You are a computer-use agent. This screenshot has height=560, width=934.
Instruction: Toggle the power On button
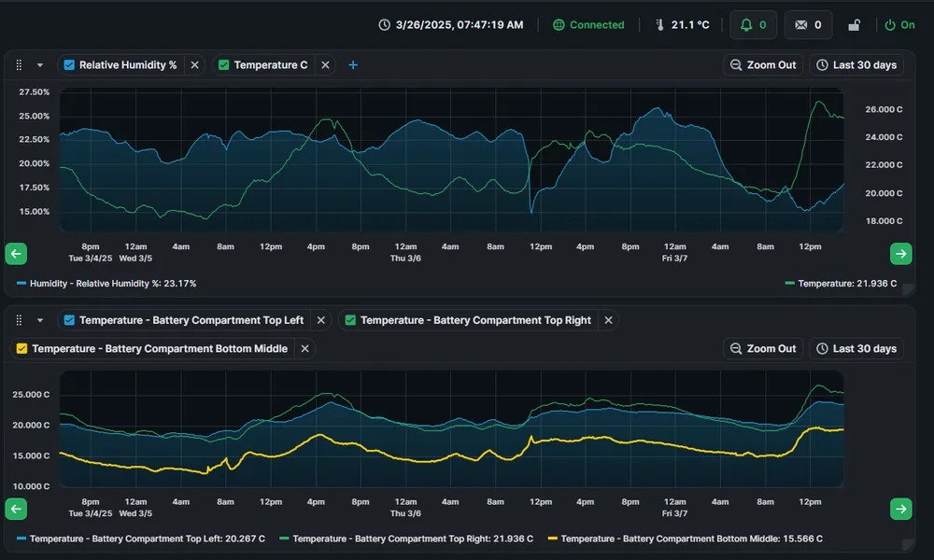coord(899,25)
